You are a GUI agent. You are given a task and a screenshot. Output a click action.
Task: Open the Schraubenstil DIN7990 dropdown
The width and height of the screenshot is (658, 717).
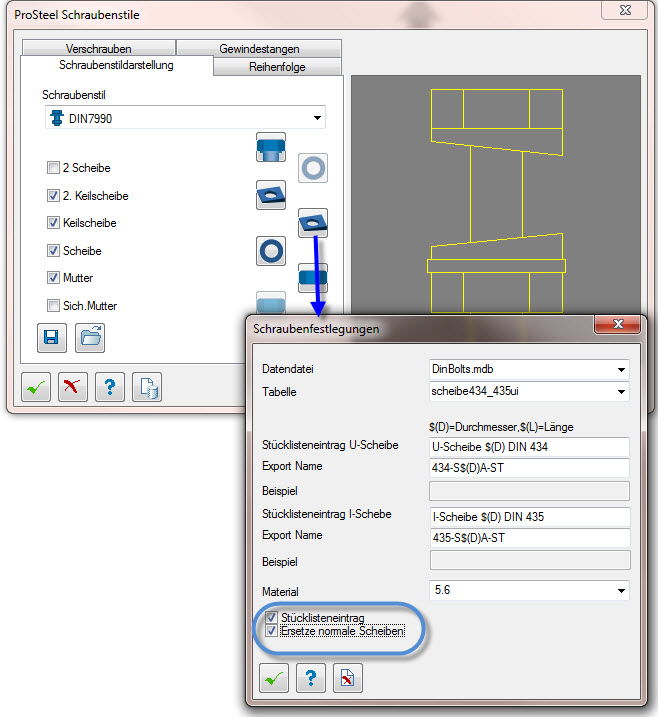click(317, 118)
